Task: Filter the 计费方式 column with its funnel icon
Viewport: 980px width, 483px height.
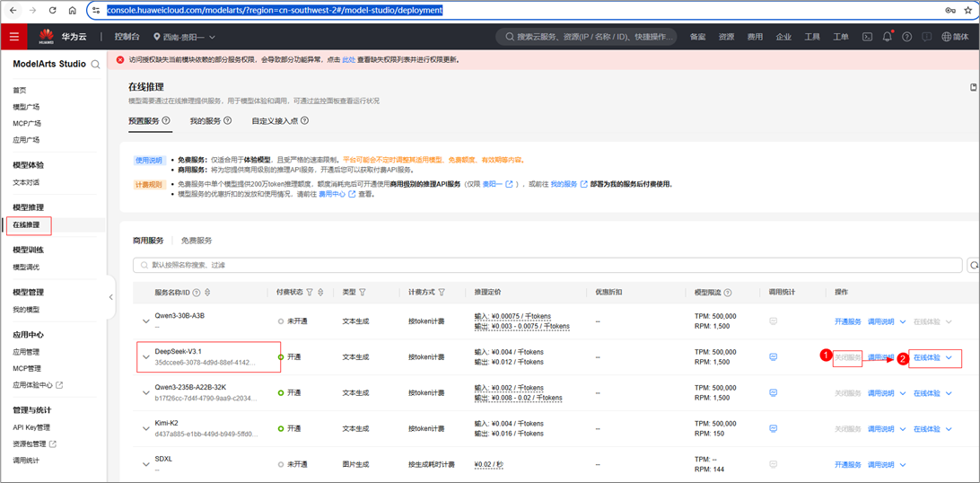Action: (x=442, y=292)
